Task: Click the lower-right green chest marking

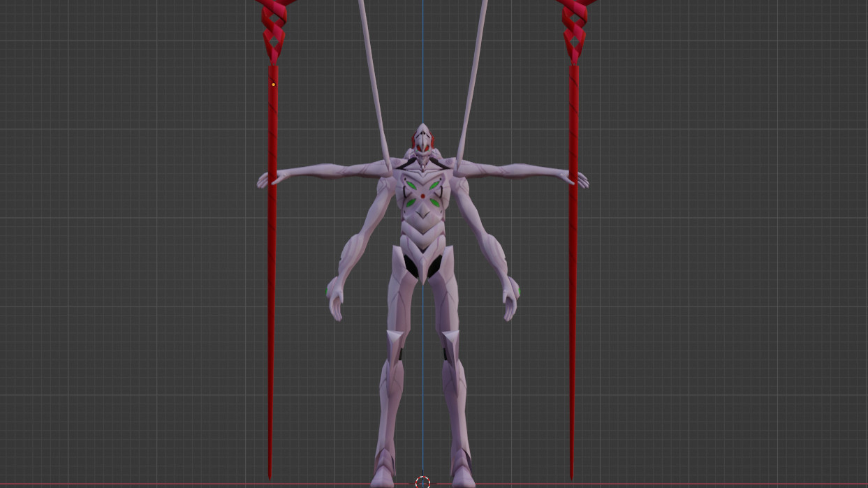Action: [434, 202]
